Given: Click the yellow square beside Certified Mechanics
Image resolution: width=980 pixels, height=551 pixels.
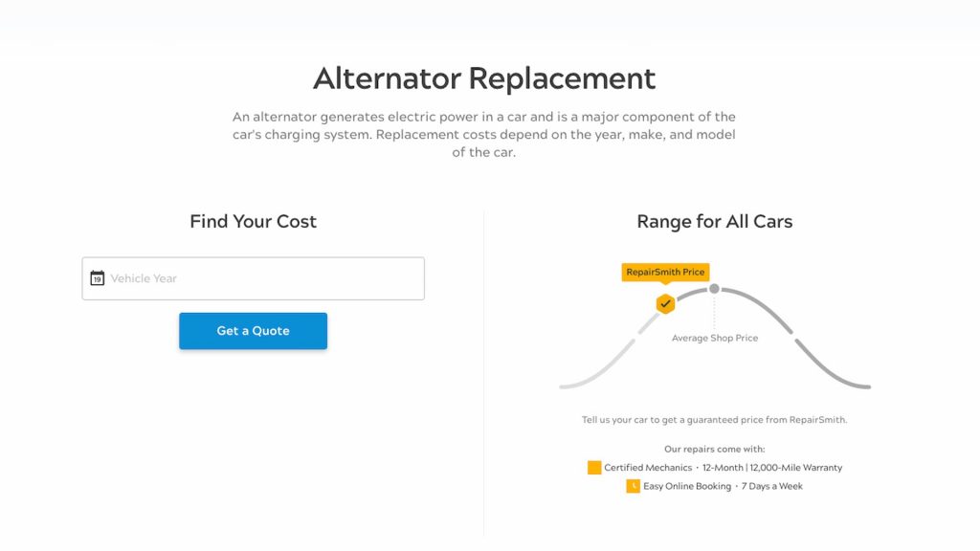Looking at the screenshot, I should click(594, 467).
